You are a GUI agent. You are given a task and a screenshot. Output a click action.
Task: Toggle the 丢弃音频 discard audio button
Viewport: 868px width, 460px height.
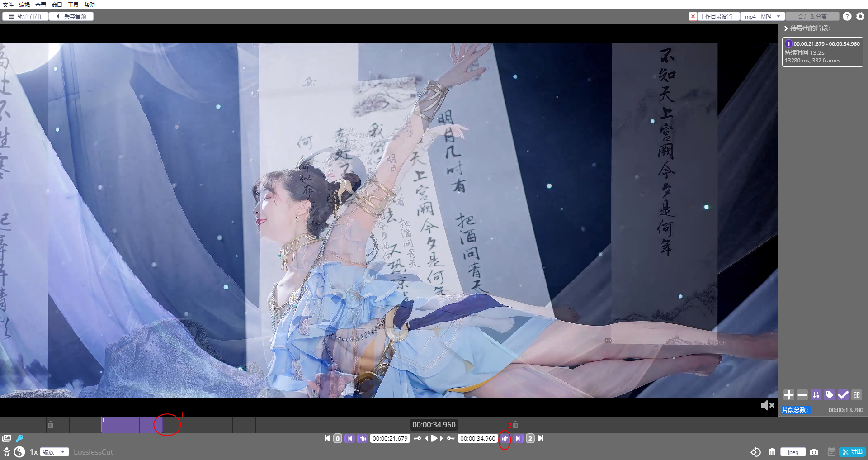71,16
